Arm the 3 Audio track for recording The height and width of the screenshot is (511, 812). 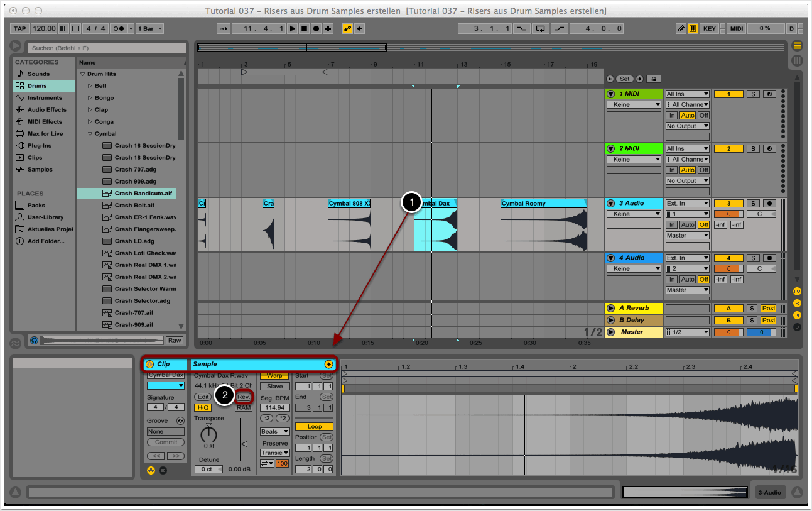coord(769,203)
